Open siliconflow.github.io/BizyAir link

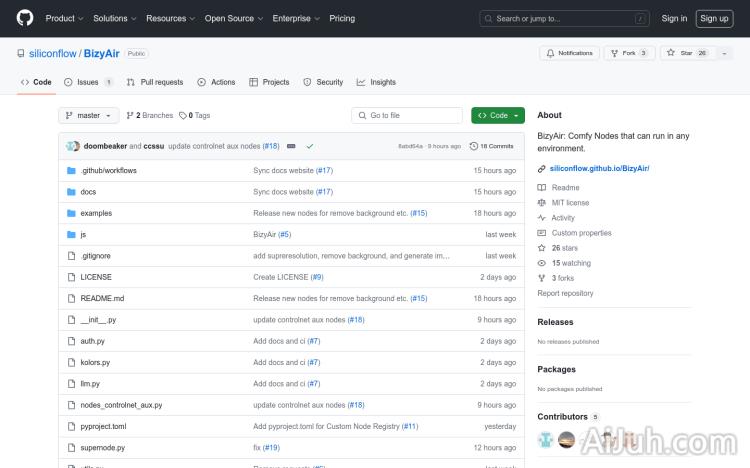coord(599,168)
